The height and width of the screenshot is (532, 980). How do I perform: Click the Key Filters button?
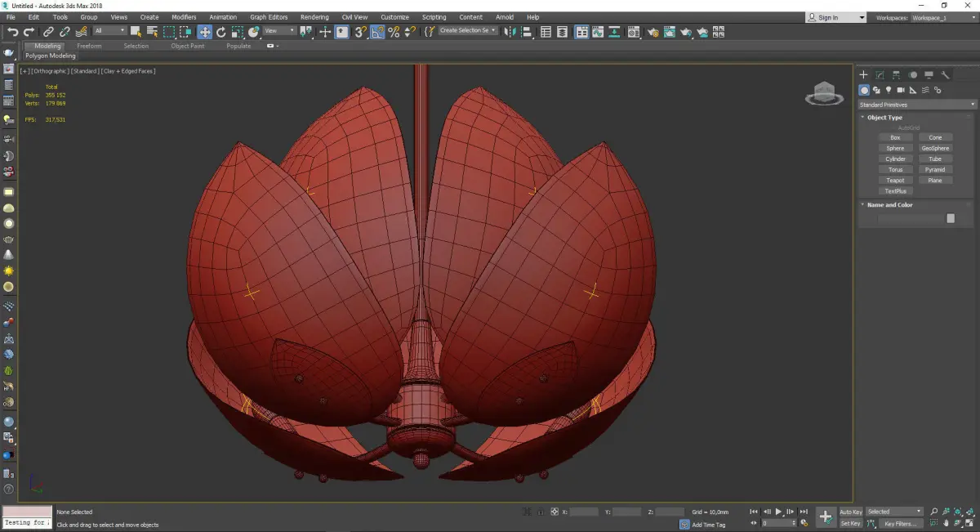[899, 524]
